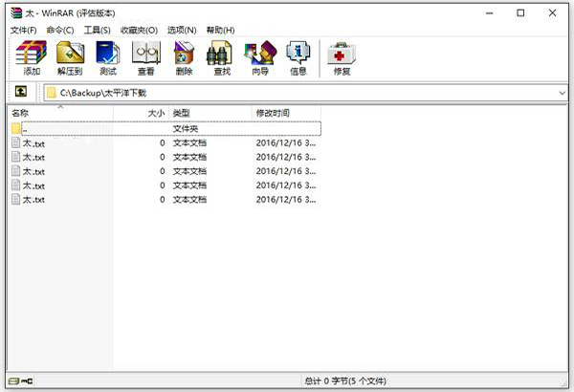Open the 帮助(H) menu
This screenshot has height=392, width=574.
click(x=220, y=30)
